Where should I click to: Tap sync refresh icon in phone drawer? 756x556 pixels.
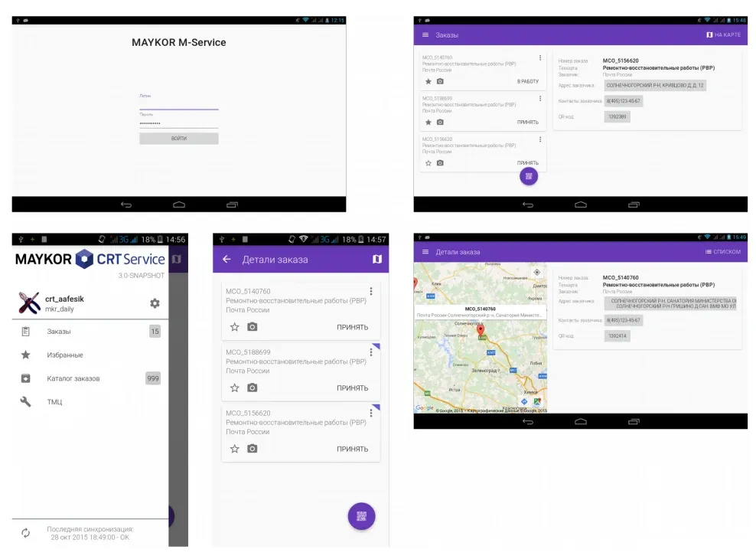tap(25, 533)
